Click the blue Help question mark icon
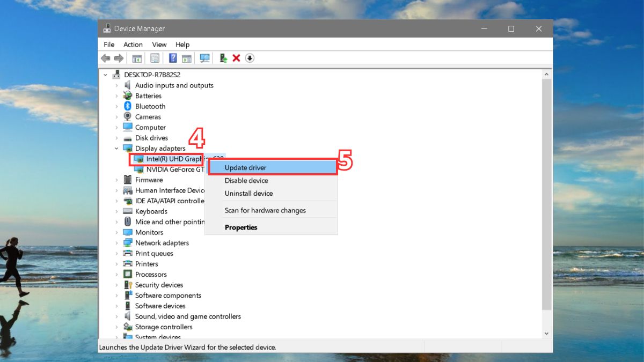The width and height of the screenshot is (644, 362). (x=173, y=58)
